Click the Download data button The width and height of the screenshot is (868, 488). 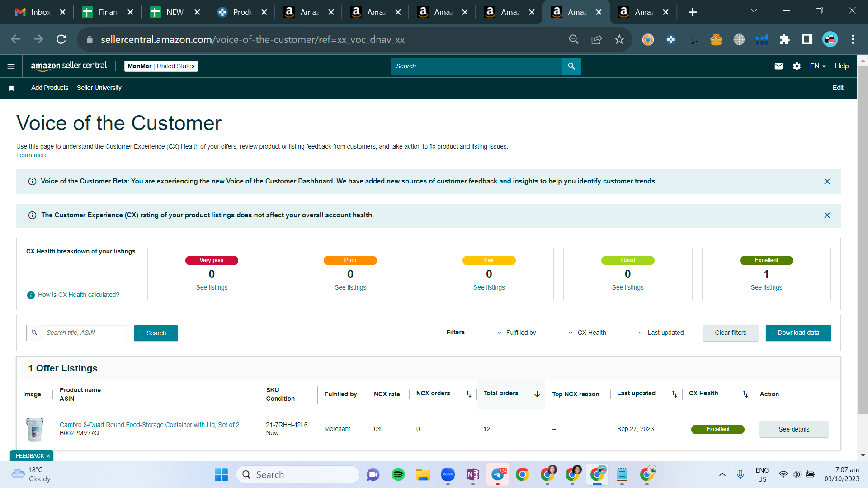point(798,333)
